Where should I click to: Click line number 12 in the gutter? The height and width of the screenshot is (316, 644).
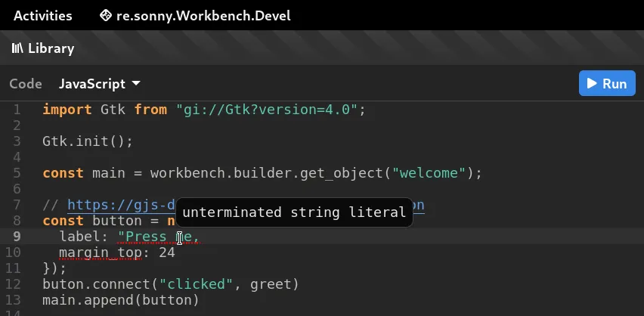(x=14, y=284)
